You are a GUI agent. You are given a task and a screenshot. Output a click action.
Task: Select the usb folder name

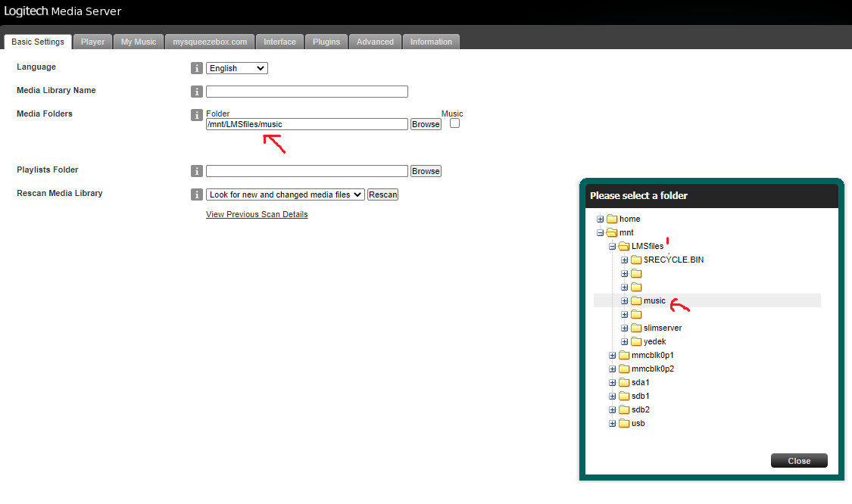[638, 423]
